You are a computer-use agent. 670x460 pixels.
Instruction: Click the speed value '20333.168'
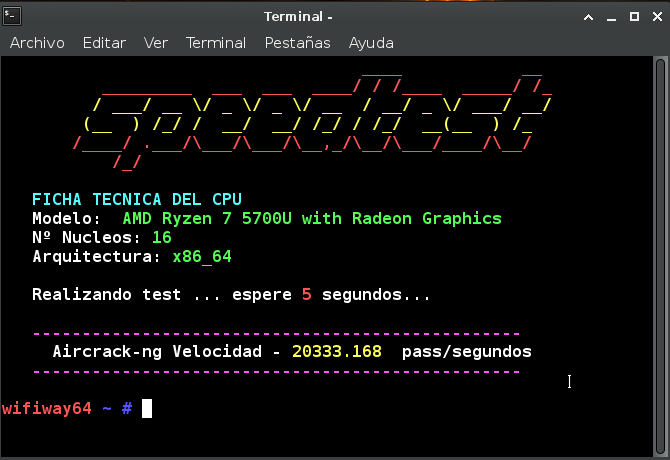[337, 352]
